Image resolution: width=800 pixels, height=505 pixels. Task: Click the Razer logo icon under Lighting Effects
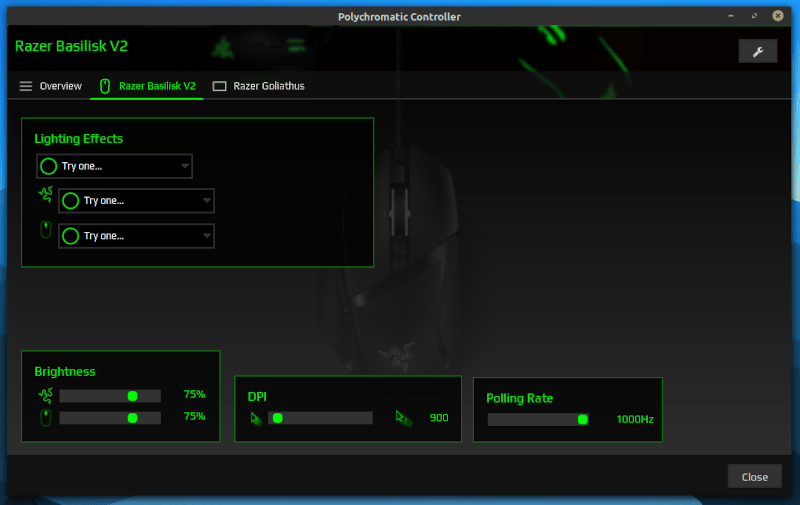pos(44,196)
